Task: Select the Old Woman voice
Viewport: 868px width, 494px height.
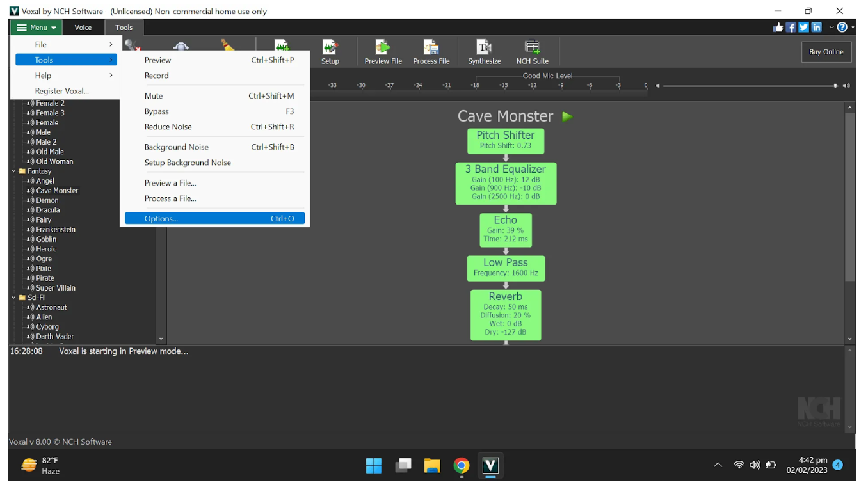Action: (x=54, y=161)
